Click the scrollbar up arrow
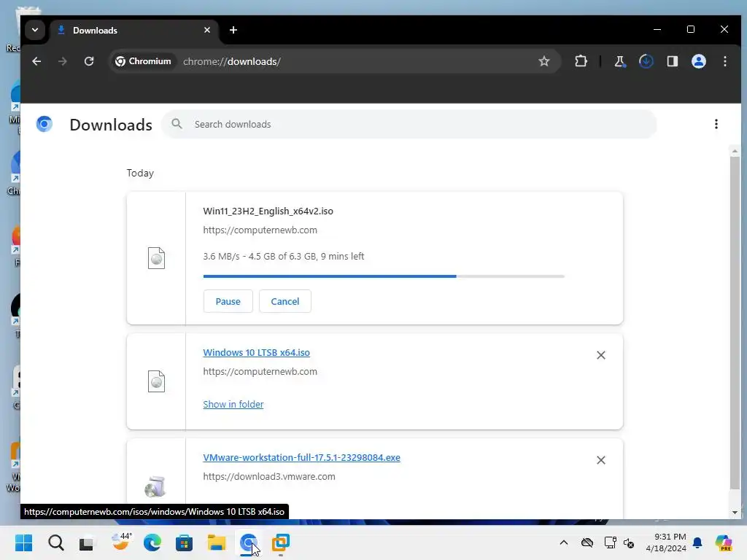 coord(735,152)
